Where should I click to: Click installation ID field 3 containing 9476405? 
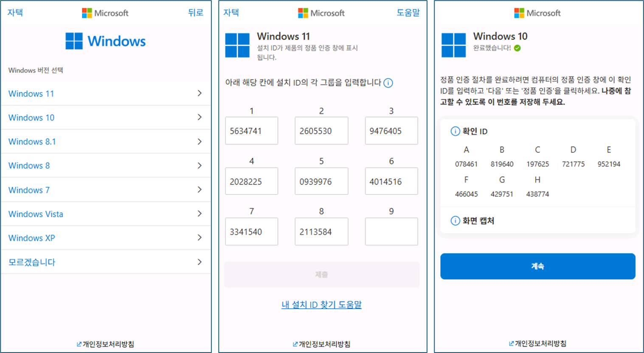pos(391,131)
